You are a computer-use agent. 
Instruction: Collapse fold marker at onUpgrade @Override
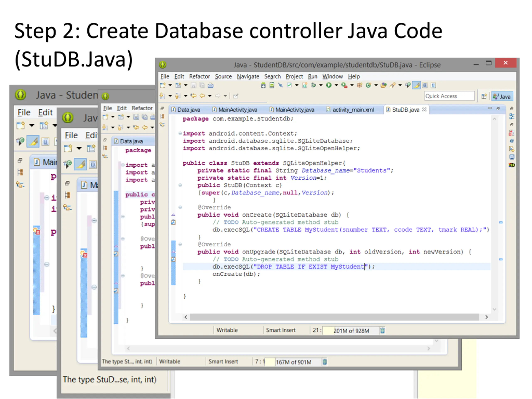click(x=180, y=244)
